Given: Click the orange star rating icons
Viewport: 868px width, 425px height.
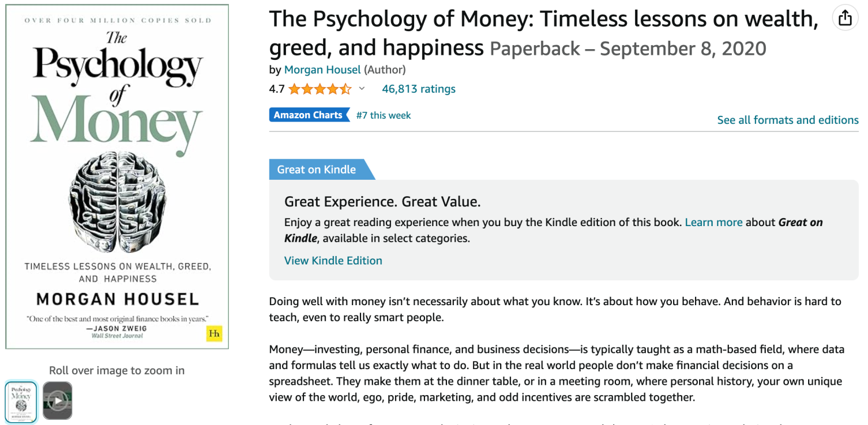Looking at the screenshot, I should 319,89.
